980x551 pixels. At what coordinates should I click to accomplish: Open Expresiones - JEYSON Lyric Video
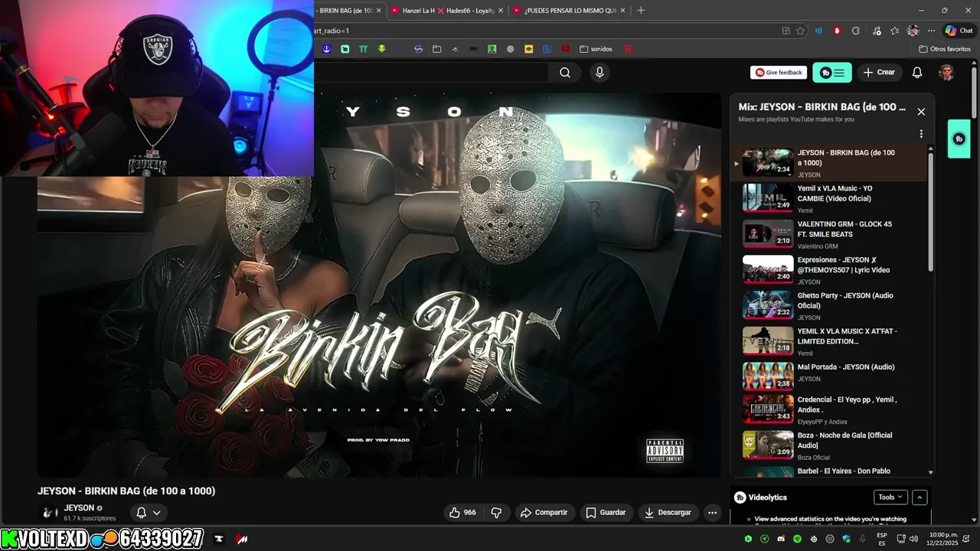coord(831,269)
